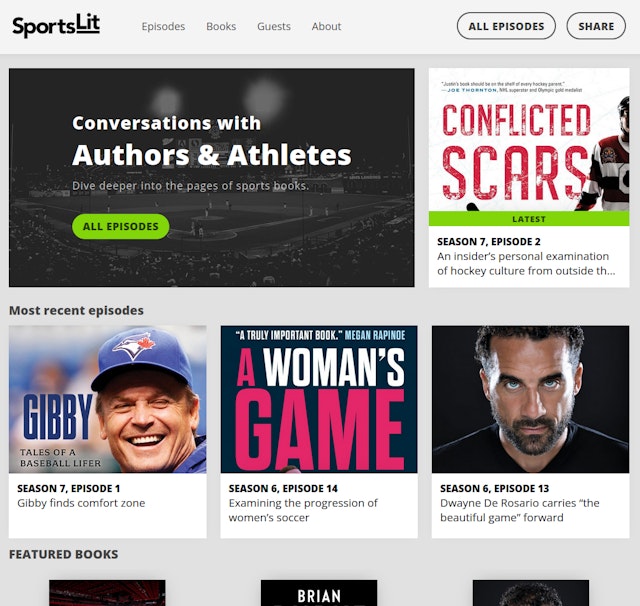The image size is (640, 606).
Task: Open the About page
Action: [x=326, y=27]
